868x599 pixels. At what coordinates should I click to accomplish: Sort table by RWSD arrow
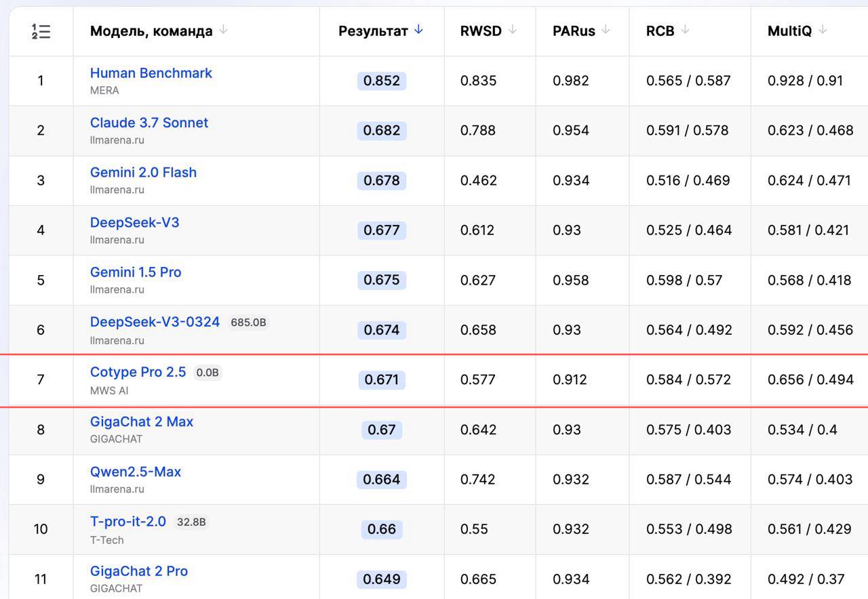coord(513,30)
